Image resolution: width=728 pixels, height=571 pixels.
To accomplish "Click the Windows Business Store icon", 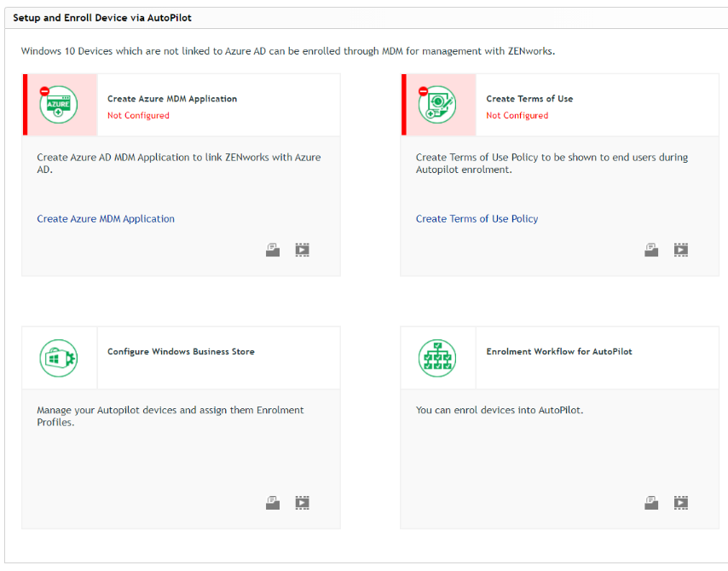I will pyautogui.click(x=59, y=358).
